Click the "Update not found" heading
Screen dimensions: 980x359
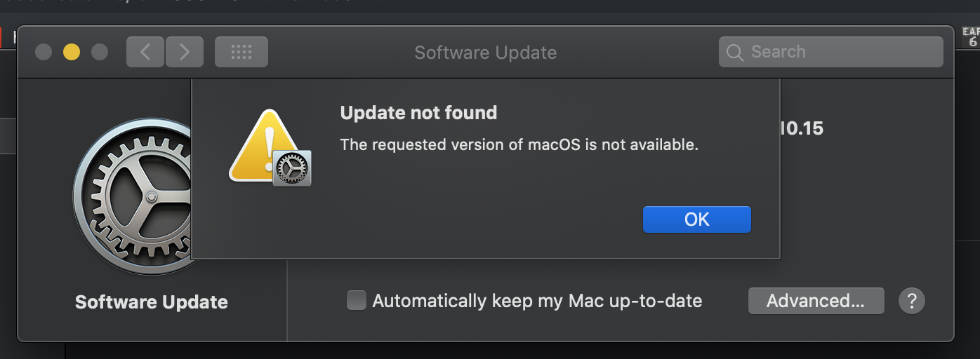pyautogui.click(x=418, y=113)
